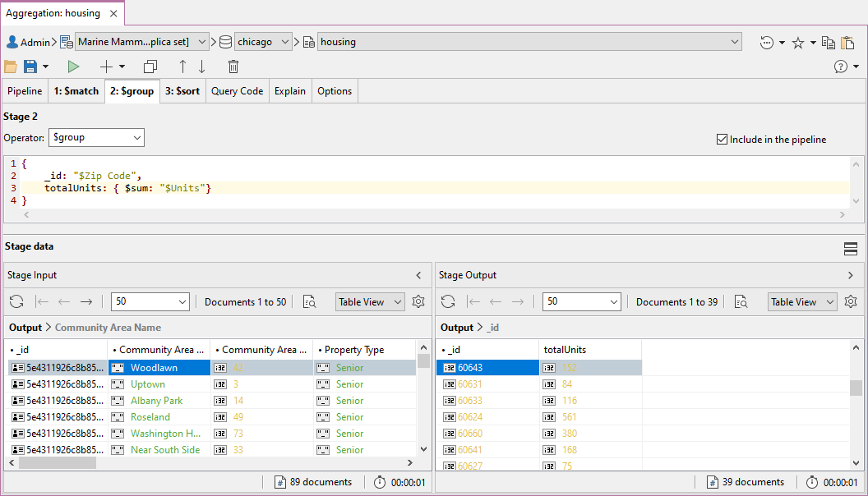The image size is (868, 496).
Task: Open the Query Code tab
Action: tap(237, 91)
